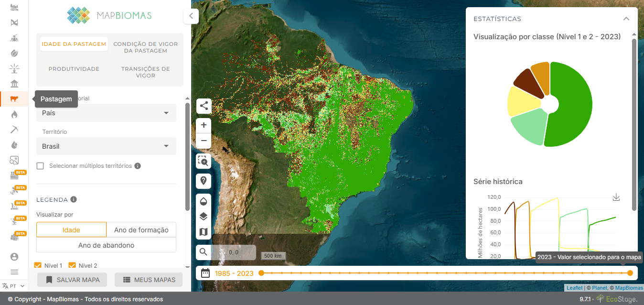Uncheck the Nível 1 checkbox
The height and width of the screenshot is (305, 644).
(x=39, y=265)
